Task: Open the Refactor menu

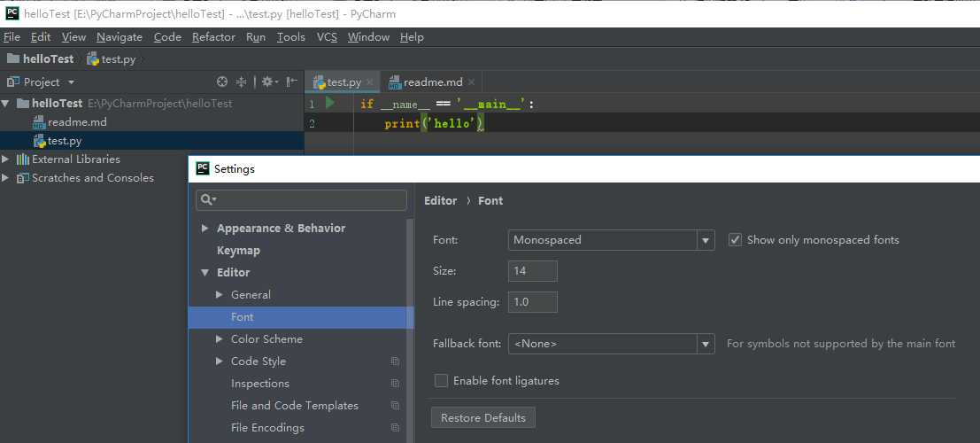Action: pos(213,37)
